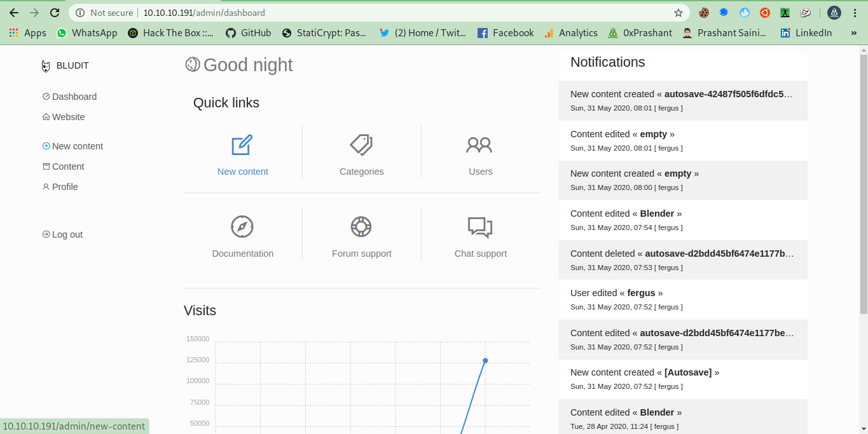Click the Log out arrow icon
868x434 pixels.
click(45, 234)
